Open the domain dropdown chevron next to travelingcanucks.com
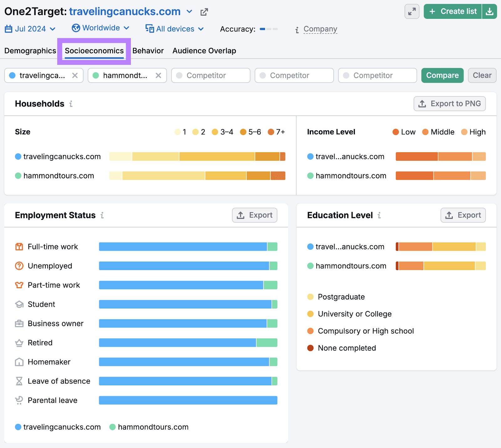 point(189,12)
